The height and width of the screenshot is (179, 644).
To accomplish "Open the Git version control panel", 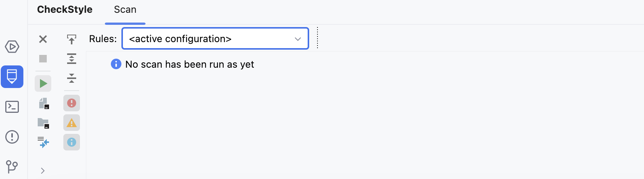I will point(12,166).
